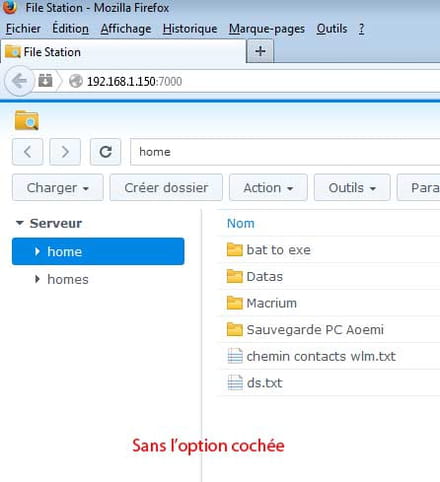Refresh the current folder listing
Image resolution: width=440 pixels, height=482 pixels.
point(105,152)
